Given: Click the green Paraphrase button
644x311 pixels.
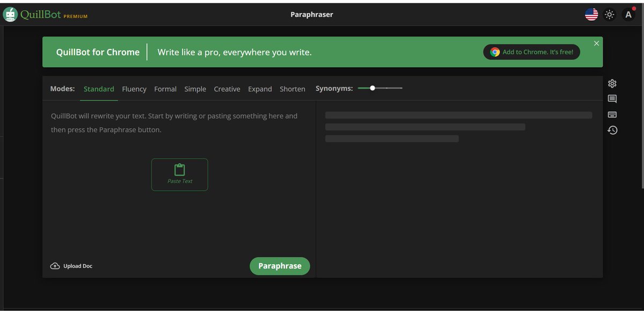Looking at the screenshot, I should 280,266.
